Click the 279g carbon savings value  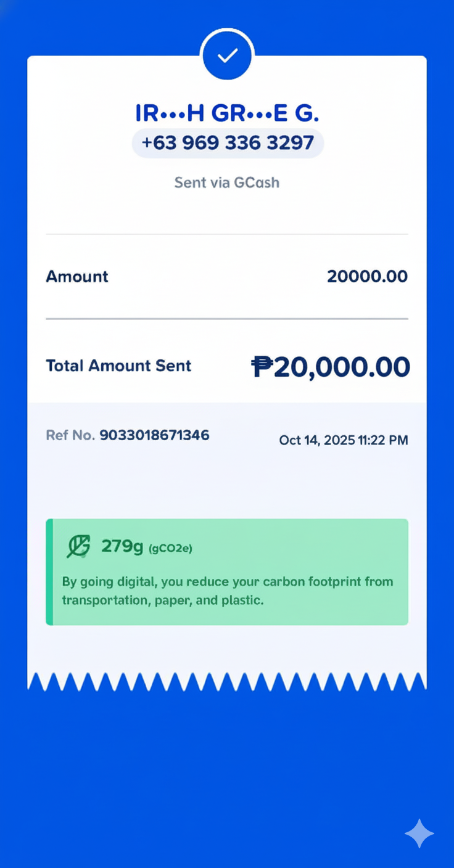click(x=122, y=546)
